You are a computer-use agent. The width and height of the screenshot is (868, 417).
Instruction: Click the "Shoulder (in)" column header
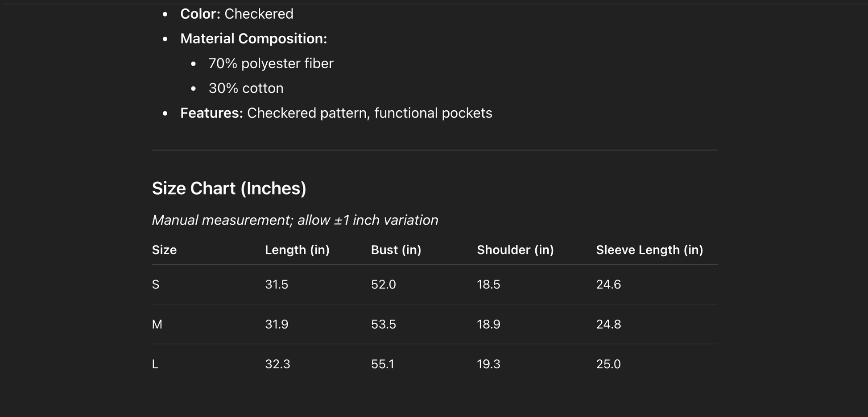(515, 250)
